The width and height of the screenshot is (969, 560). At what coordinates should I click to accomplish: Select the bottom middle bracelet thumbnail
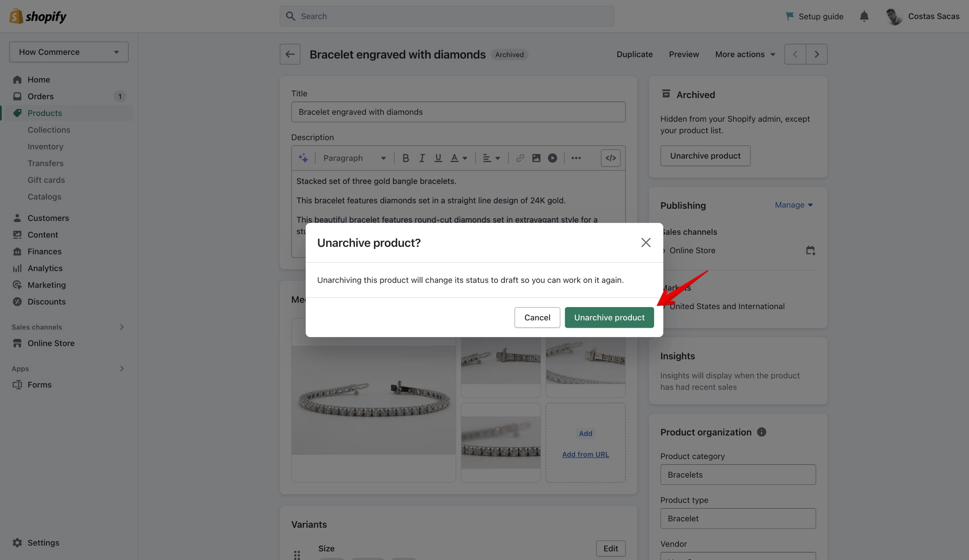pyautogui.click(x=501, y=442)
